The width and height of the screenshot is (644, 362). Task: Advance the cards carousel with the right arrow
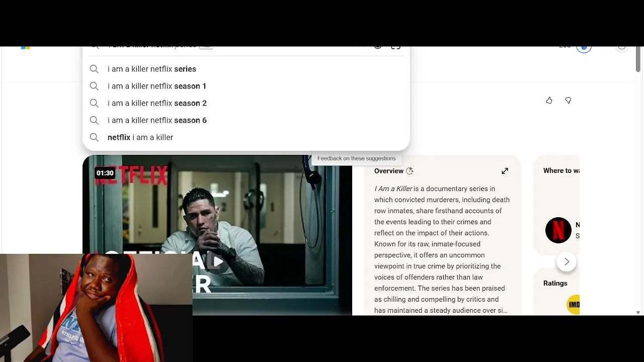[567, 261]
